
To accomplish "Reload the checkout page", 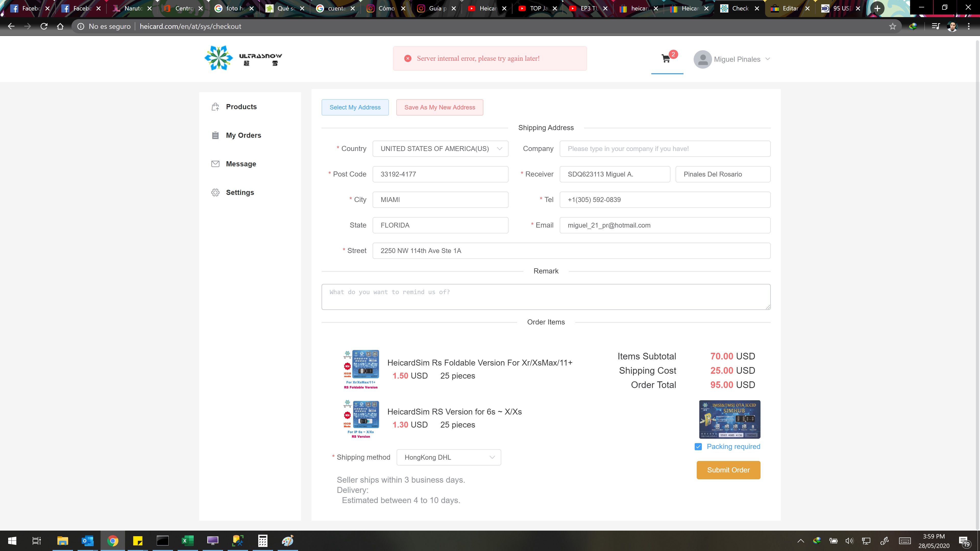I will click(x=44, y=26).
